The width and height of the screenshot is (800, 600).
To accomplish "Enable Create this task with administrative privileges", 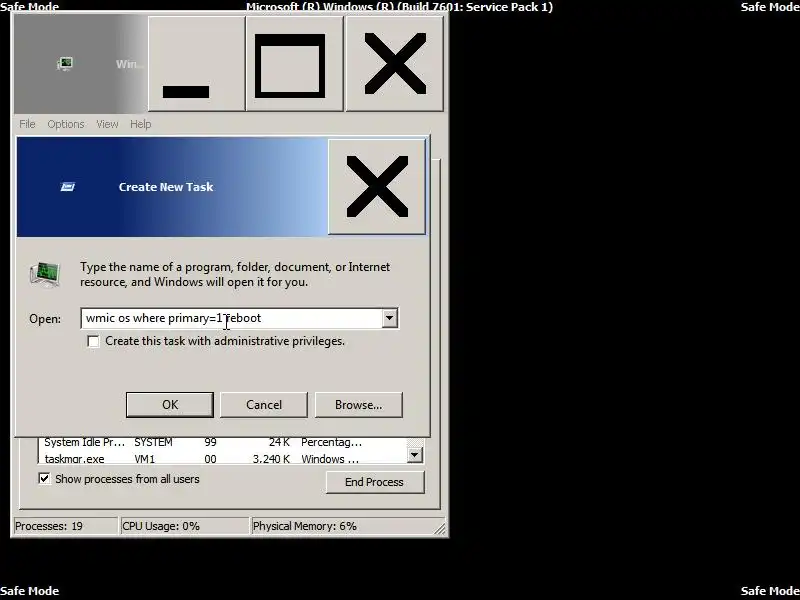I will tap(93, 341).
